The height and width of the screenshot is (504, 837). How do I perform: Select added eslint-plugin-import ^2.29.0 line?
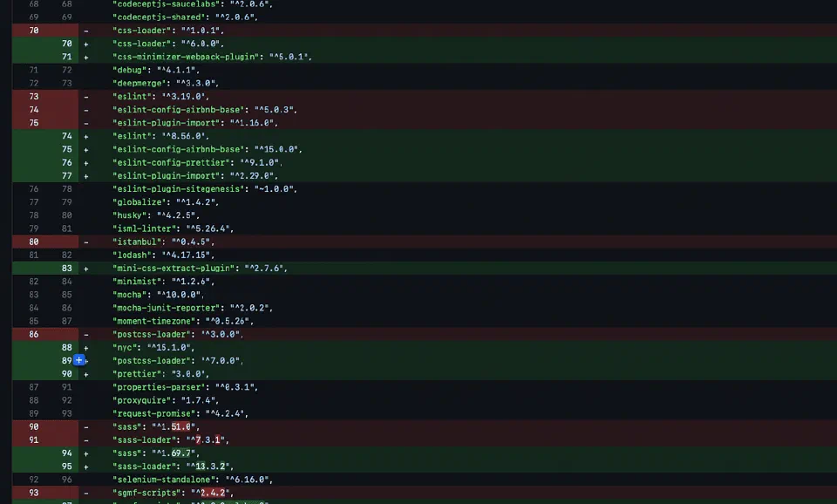click(x=425, y=175)
